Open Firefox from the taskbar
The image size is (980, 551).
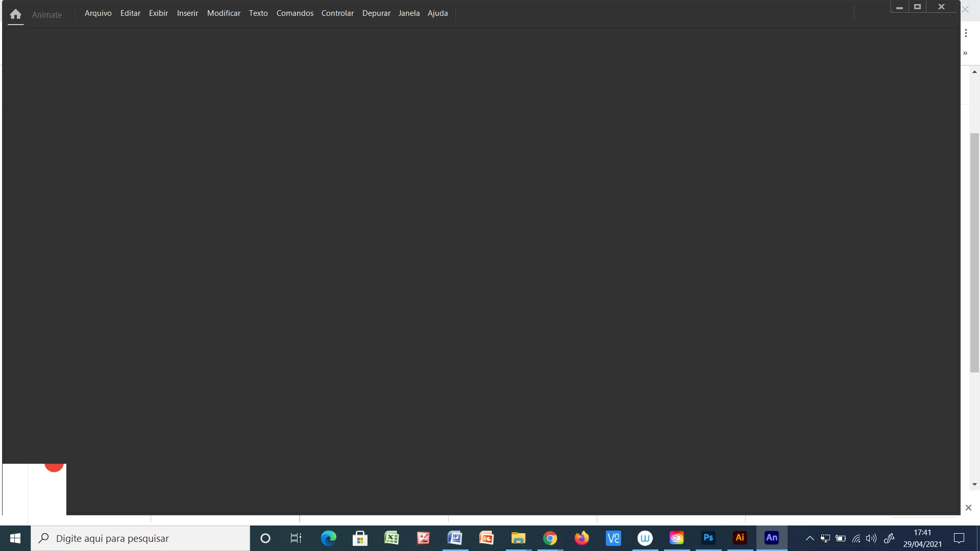581,538
